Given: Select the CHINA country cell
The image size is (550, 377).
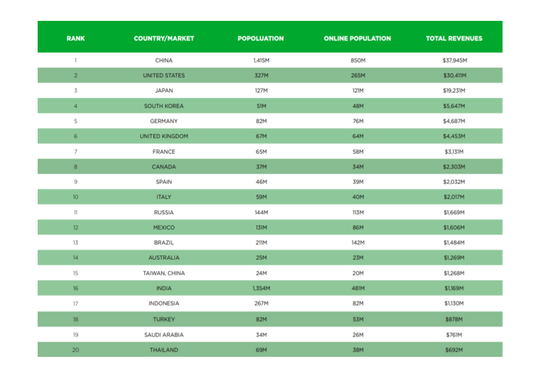Looking at the screenshot, I should (164, 60).
